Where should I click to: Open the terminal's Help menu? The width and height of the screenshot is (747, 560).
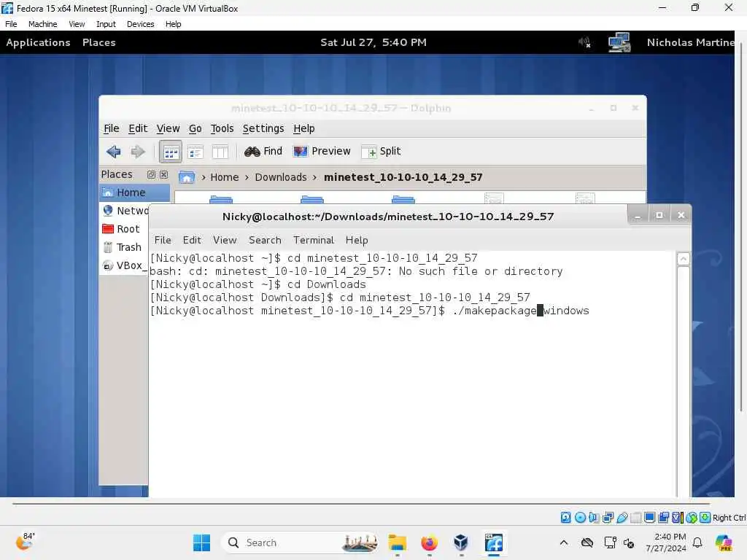tap(357, 240)
